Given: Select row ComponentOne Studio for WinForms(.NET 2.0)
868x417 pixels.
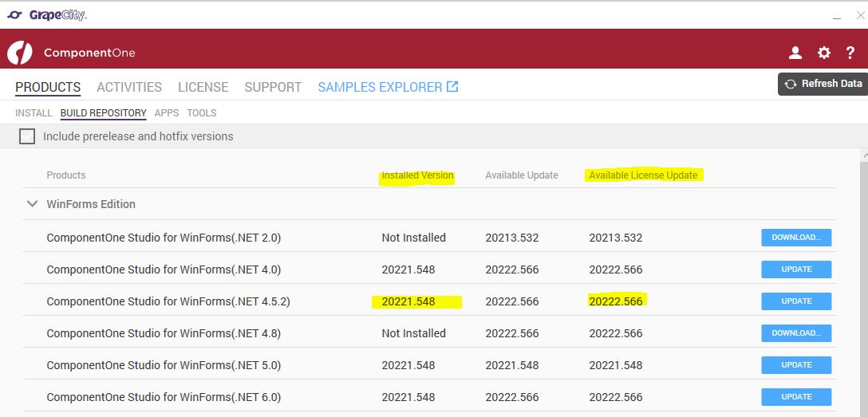Looking at the screenshot, I should click(429, 238).
